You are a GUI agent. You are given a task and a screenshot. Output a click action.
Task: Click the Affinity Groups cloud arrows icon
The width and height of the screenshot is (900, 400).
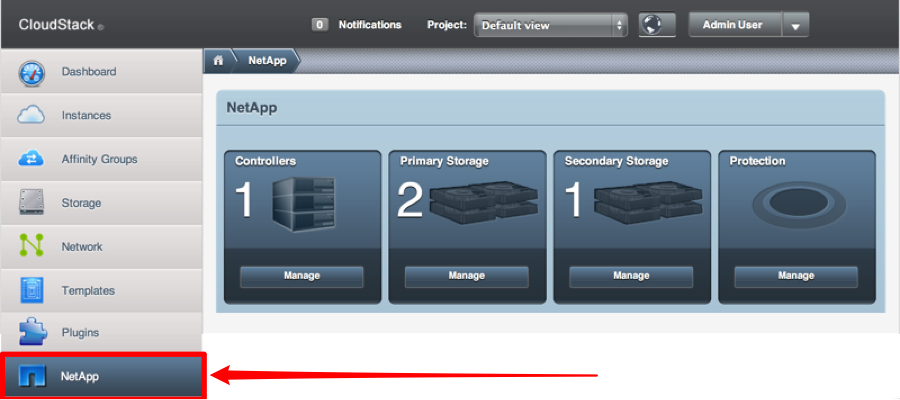pyautogui.click(x=30, y=159)
